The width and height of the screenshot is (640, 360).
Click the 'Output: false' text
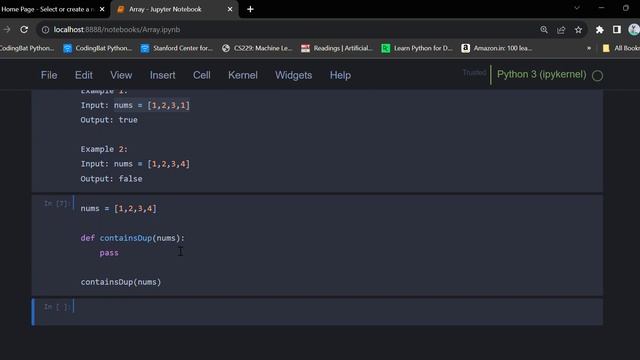(111, 179)
